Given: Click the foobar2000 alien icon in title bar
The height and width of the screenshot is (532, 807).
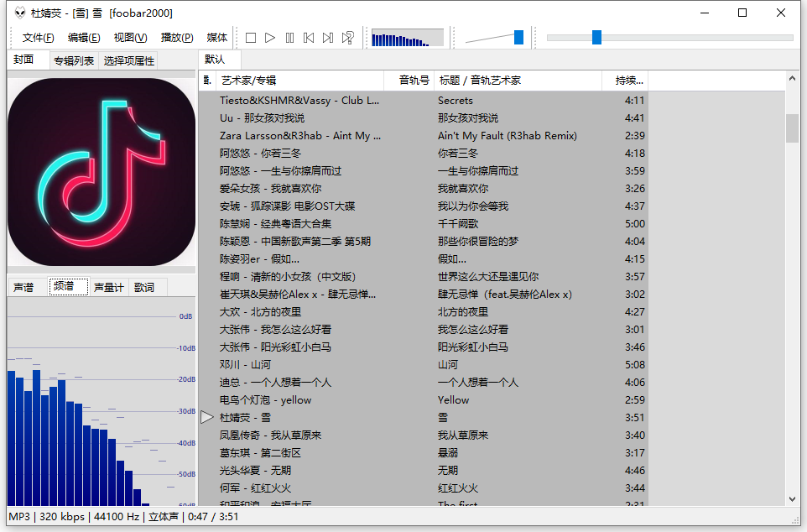Looking at the screenshot, I should point(17,13).
